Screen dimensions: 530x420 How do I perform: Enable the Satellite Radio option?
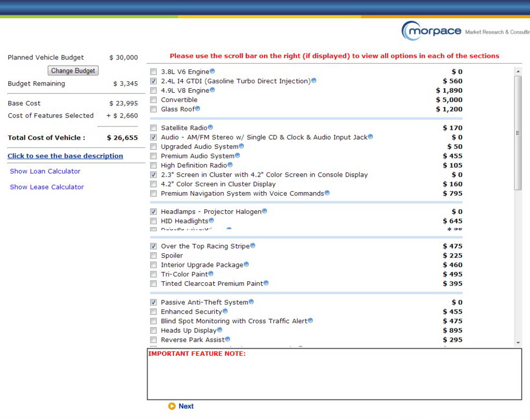click(153, 128)
